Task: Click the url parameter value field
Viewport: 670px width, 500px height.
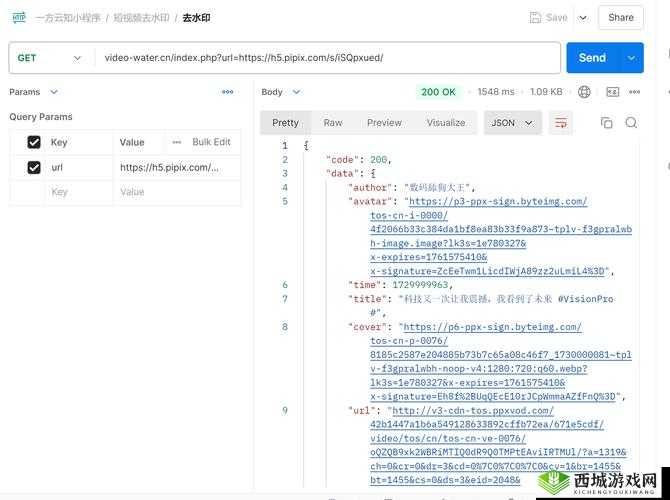Action: [x=176, y=168]
